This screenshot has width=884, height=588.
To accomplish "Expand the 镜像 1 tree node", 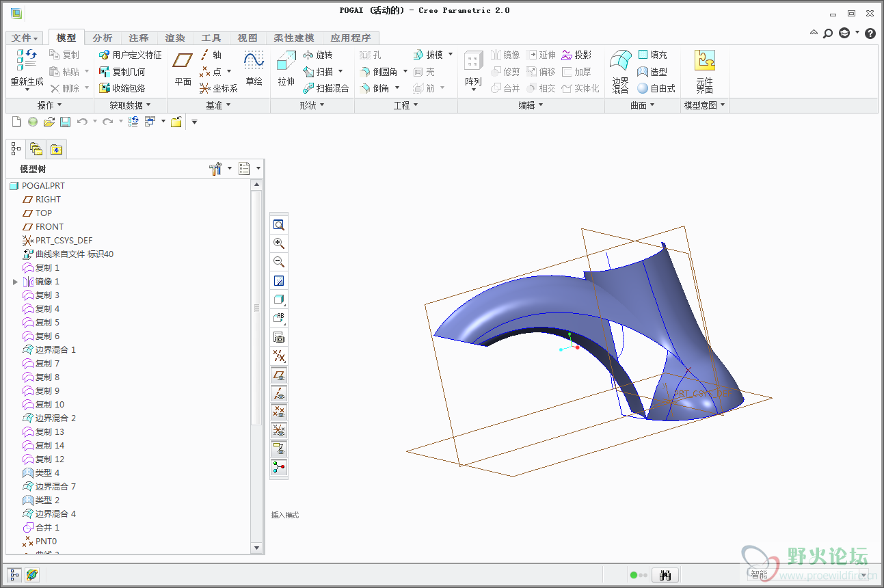I will pos(15,282).
